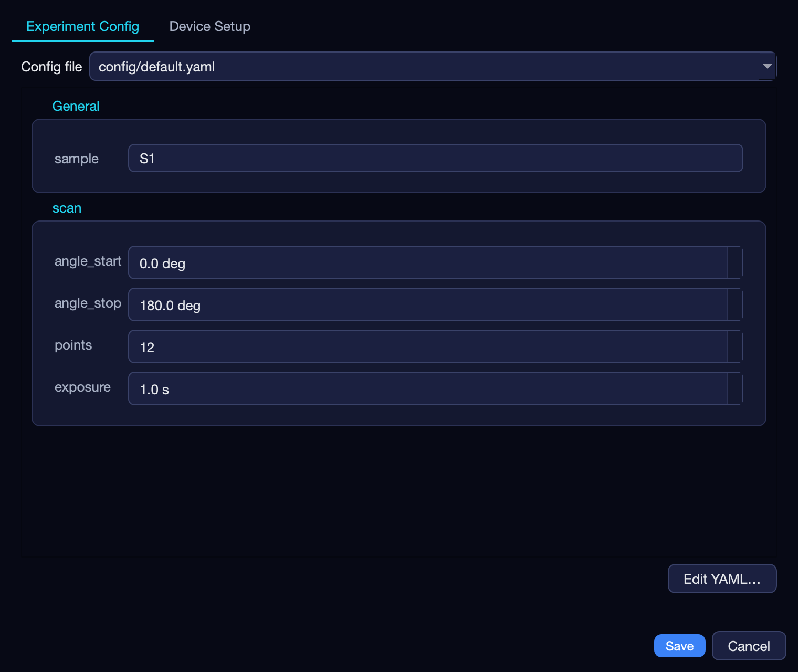Click the 'scan' section heading
This screenshot has height=672, width=798.
click(x=67, y=208)
